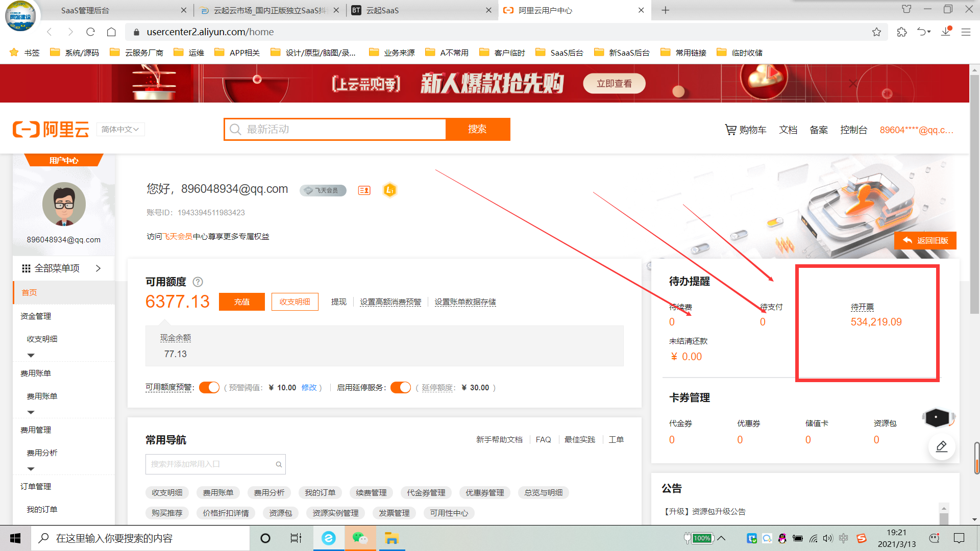Open the account email dropdown in header
980x551 pixels.
click(x=917, y=130)
